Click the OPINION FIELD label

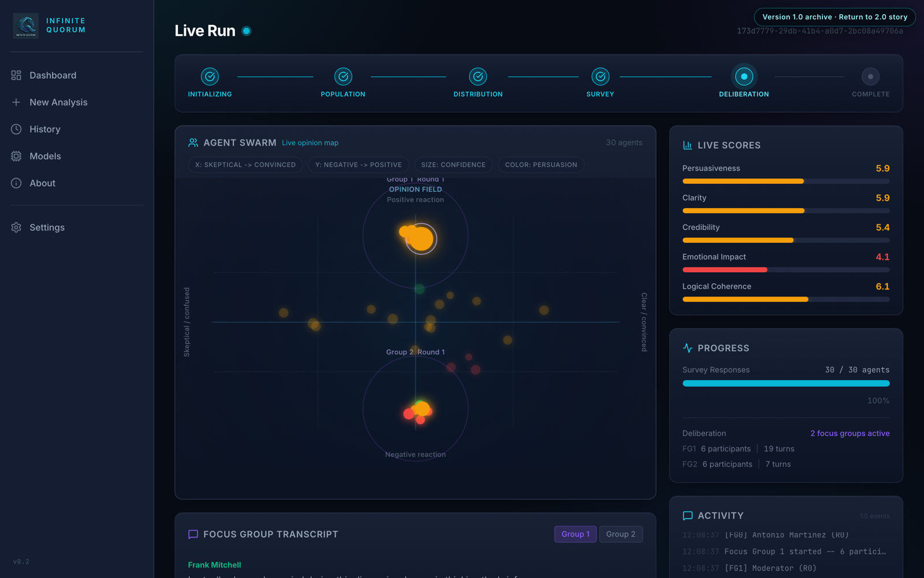(415, 190)
